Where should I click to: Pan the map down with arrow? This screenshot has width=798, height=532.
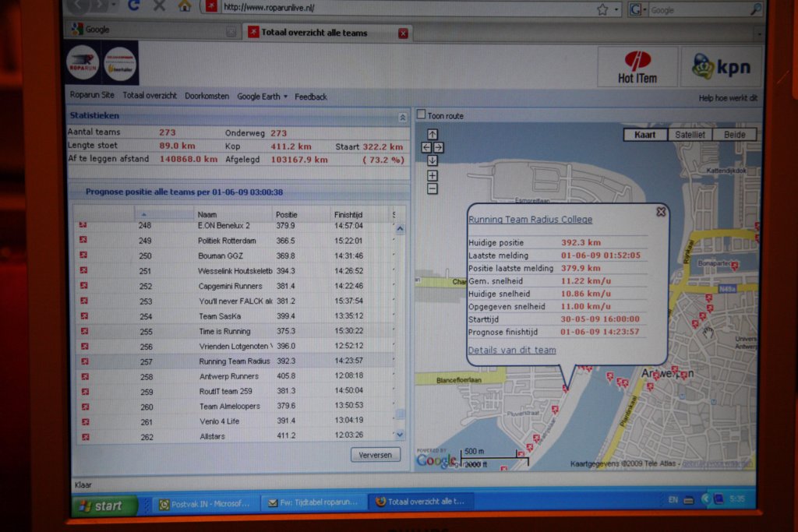(432, 160)
